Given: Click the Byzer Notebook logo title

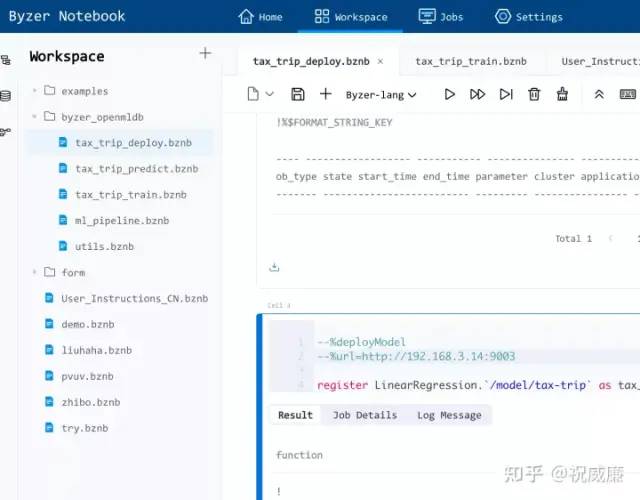Looking at the screenshot, I should [x=67, y=16].
